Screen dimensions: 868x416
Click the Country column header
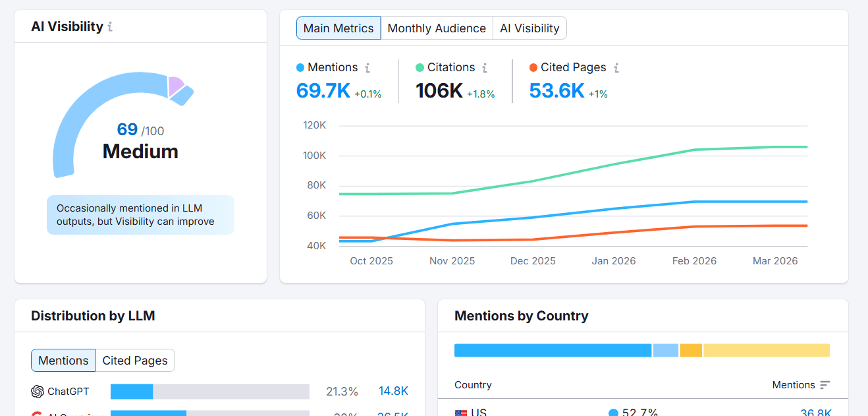point(473,385)
